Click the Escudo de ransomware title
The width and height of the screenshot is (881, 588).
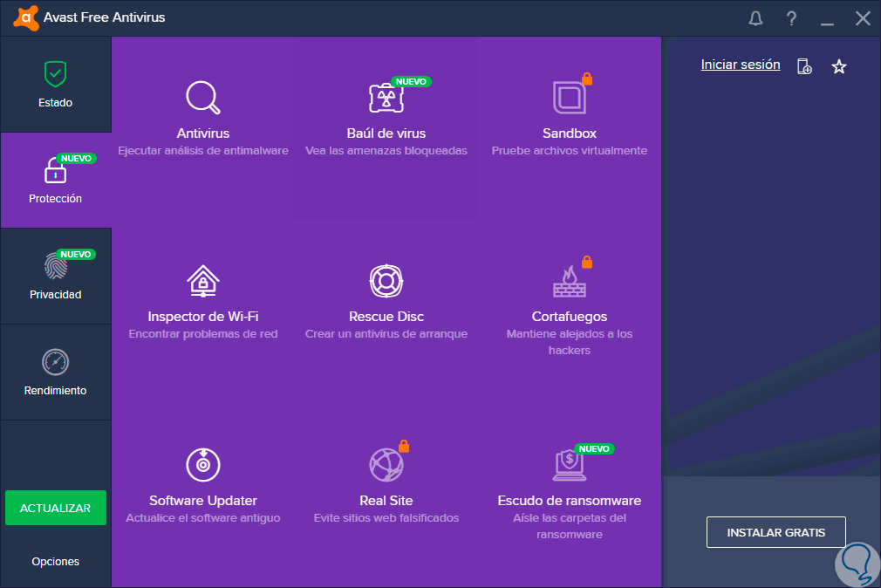[570, 500]
